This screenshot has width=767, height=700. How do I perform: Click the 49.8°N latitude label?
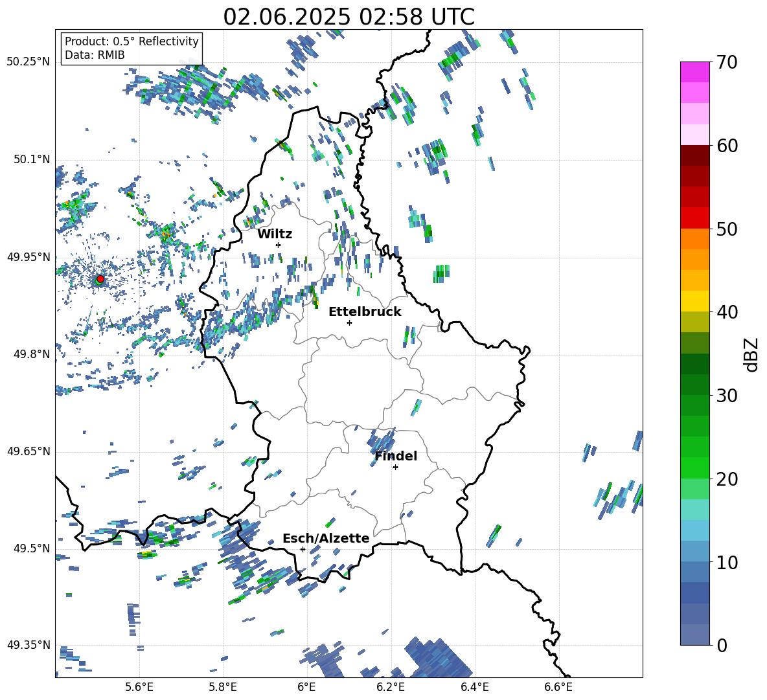point(32,354)
